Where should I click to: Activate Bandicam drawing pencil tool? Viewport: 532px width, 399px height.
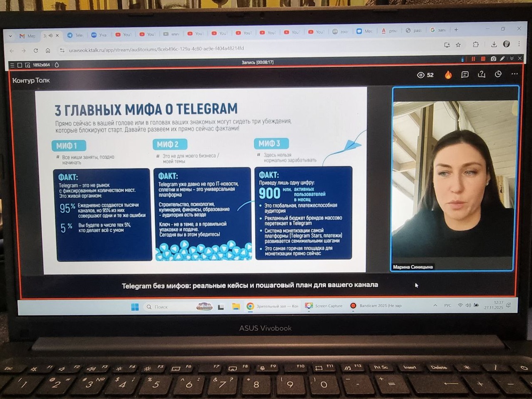click(502, 58)
